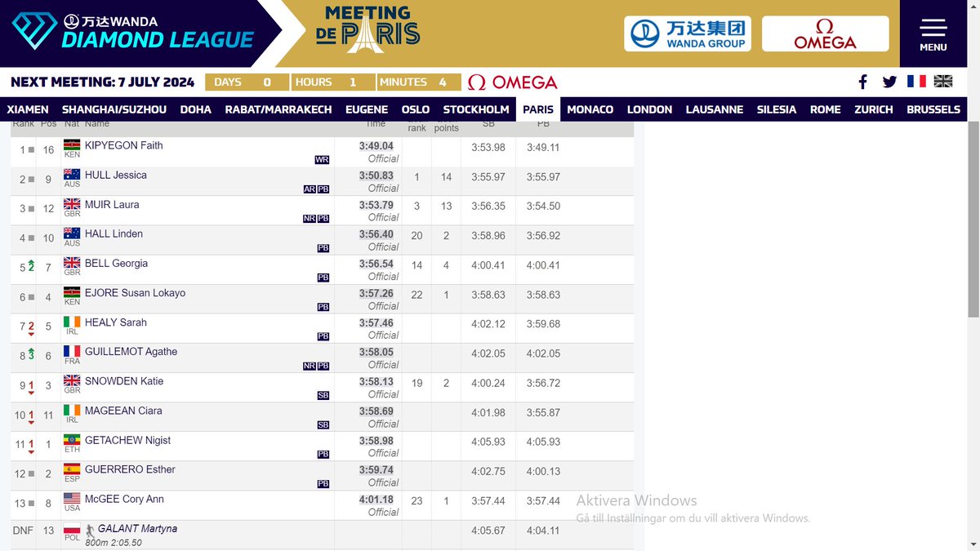
Task: Switch language via the French flag
Action: pos(916,82)
